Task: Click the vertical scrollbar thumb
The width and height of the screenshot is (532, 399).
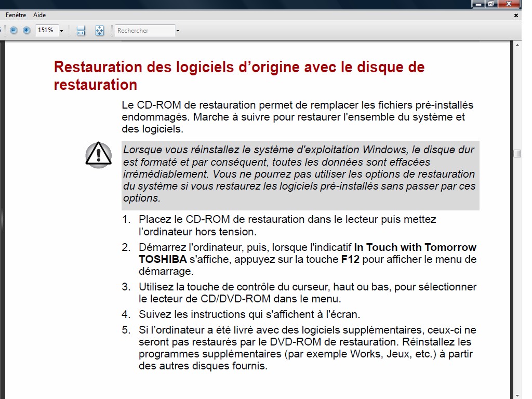Action: coord(517,153)
